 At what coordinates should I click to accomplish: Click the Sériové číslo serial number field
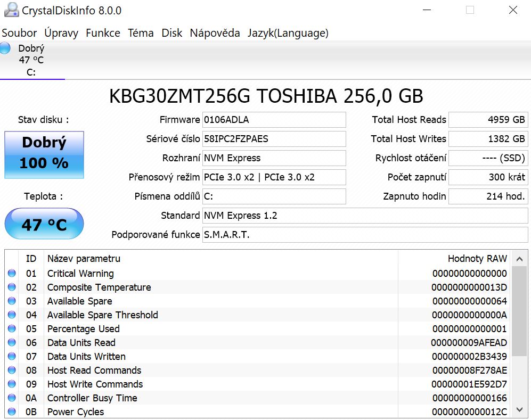pyautogui.click(x=274, y=139)
